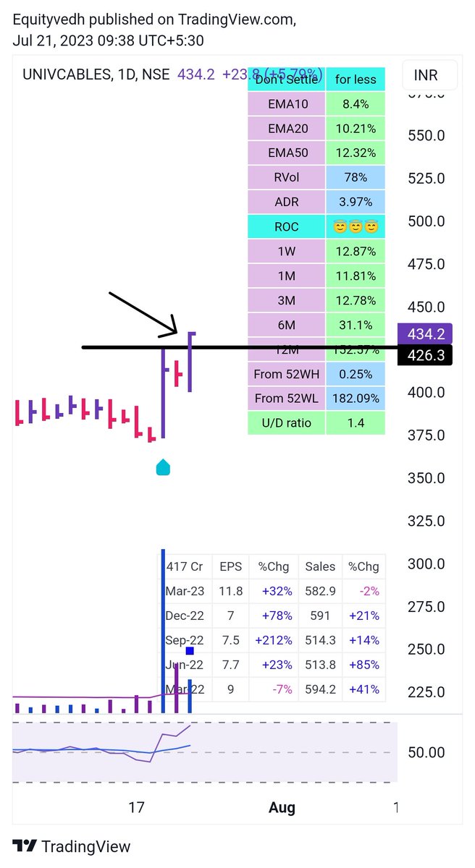Image resolution: width=475 pixels, height=868 pixels.
Task: Select the 3M row label
Action: [287, 301]
